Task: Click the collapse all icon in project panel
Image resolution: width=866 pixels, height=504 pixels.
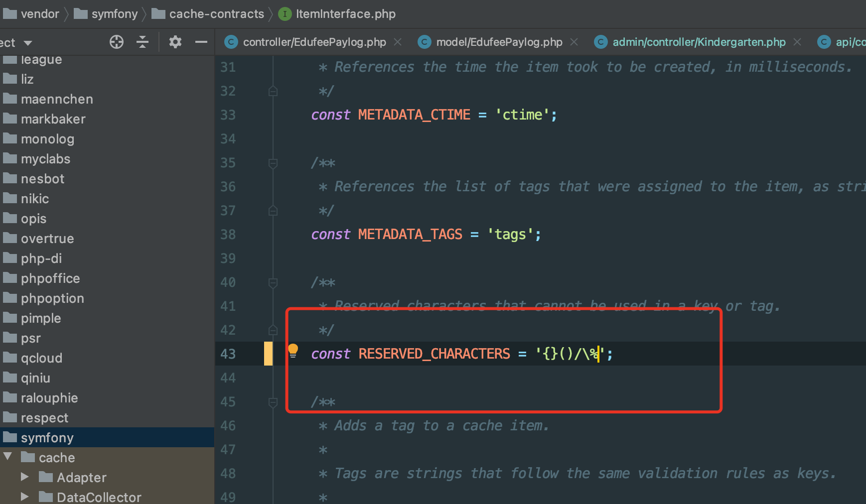Action: (143, 42)
